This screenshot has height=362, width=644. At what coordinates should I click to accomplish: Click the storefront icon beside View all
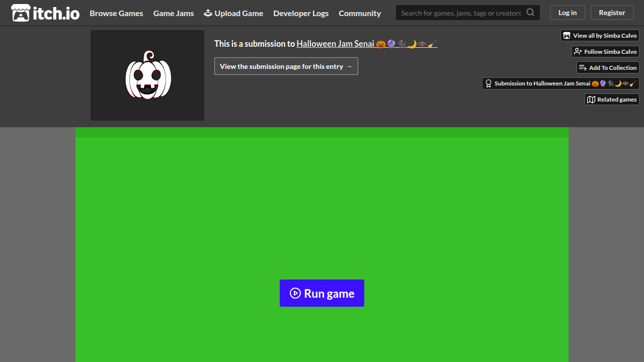click(x=567, y=36)
